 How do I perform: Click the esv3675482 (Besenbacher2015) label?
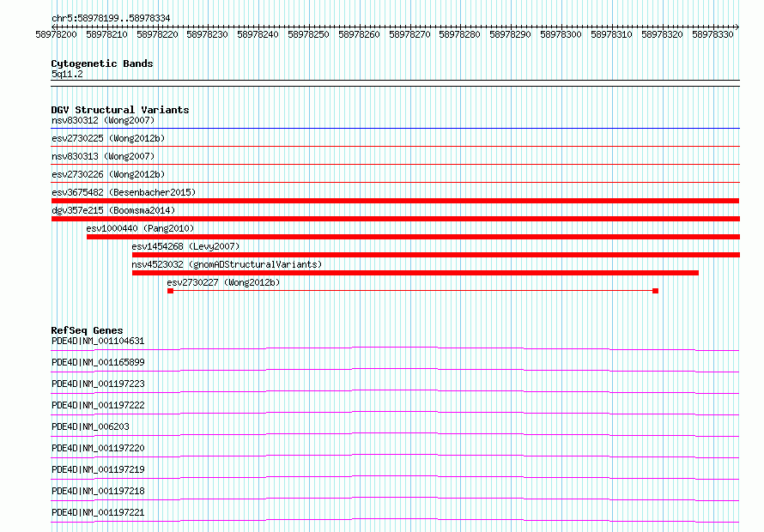pyautogui.click(x=124, y=192)
